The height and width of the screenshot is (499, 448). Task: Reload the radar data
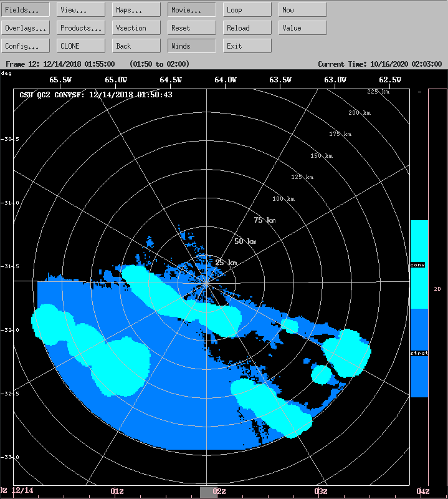(247, 28)
